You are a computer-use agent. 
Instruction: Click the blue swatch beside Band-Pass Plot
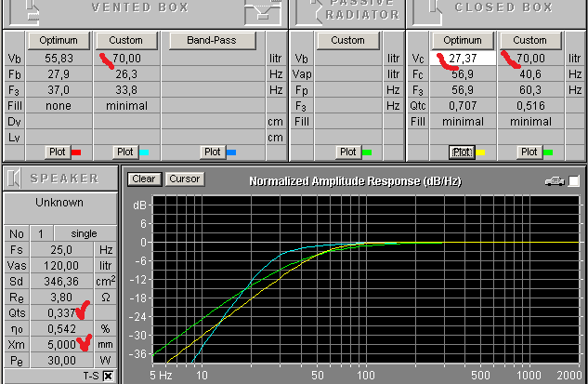tap(231, 152)
